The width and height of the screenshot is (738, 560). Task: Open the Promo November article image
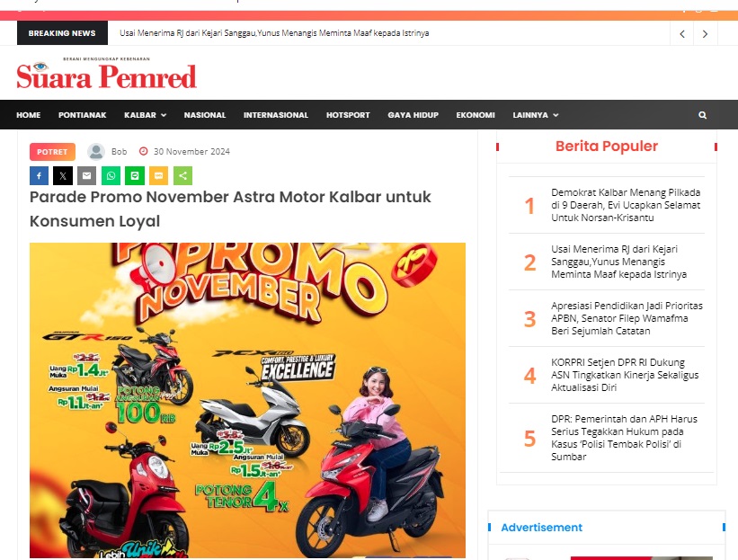[247, 401]
